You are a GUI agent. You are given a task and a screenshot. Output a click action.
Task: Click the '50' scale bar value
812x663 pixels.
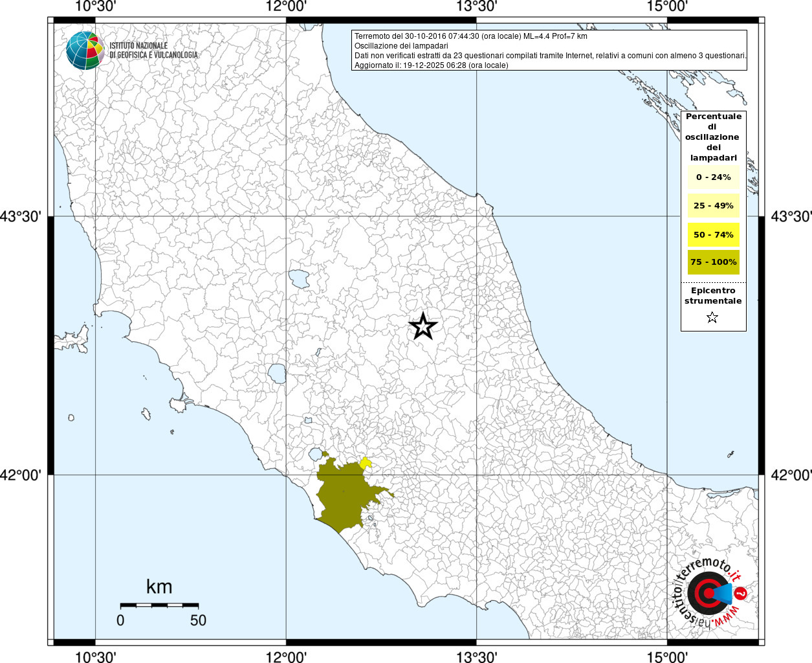click(198, 620)
